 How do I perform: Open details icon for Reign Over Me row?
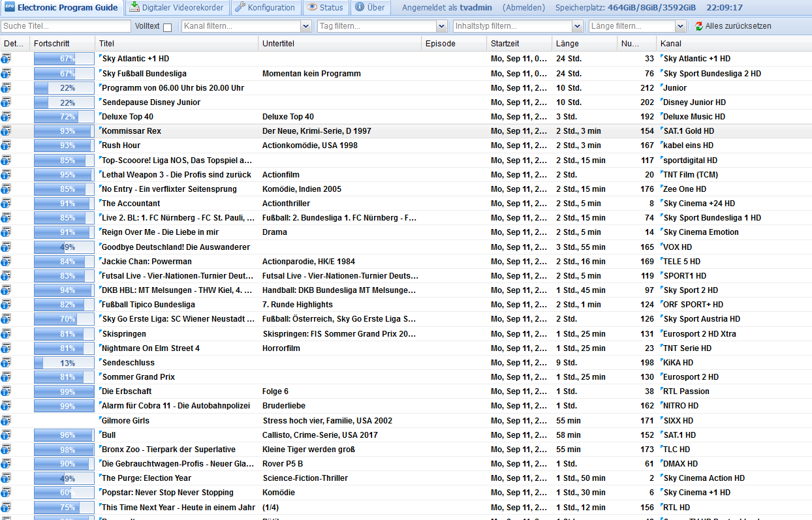coord(7,232)
